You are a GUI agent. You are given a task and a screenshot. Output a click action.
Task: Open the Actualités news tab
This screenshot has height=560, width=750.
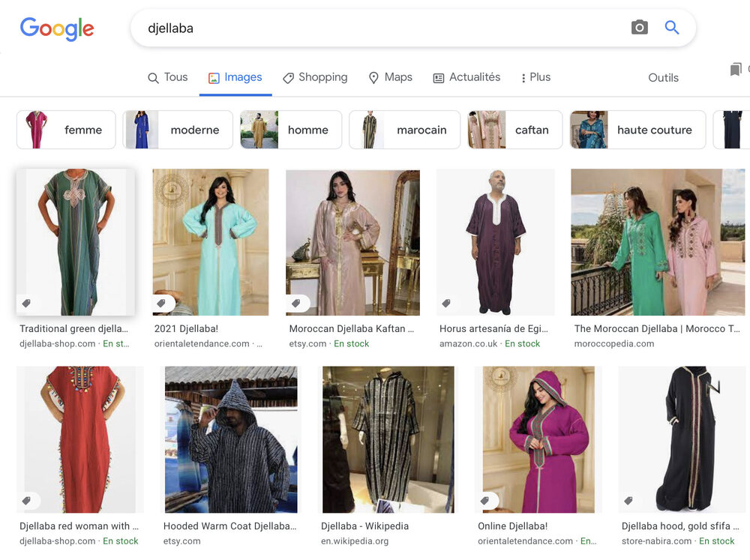(x=466, y=77)
